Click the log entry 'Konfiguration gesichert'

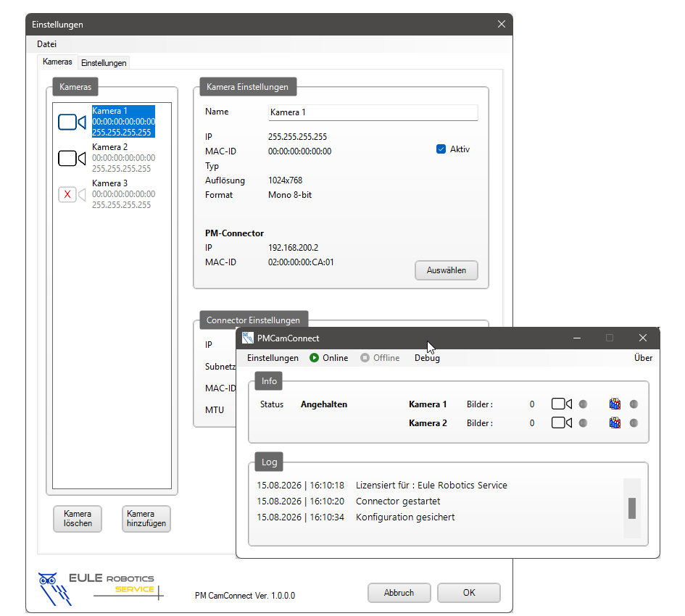[x=405, y=517]
